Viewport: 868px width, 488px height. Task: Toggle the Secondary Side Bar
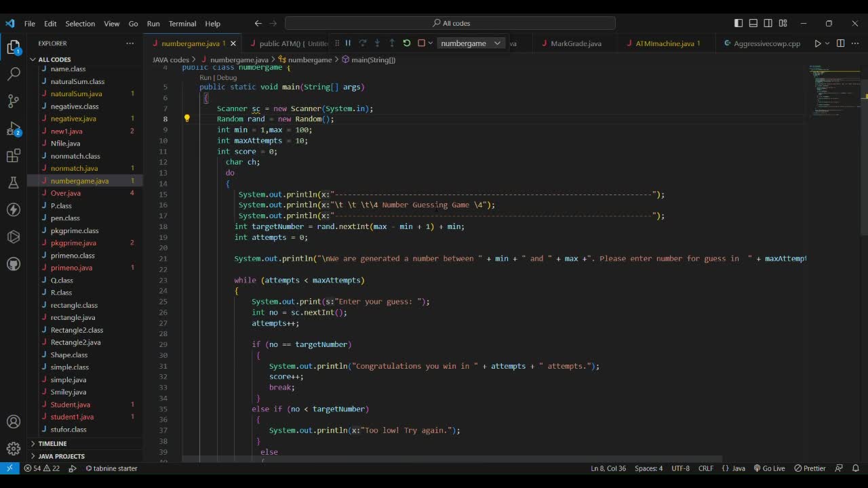point(768,23)
